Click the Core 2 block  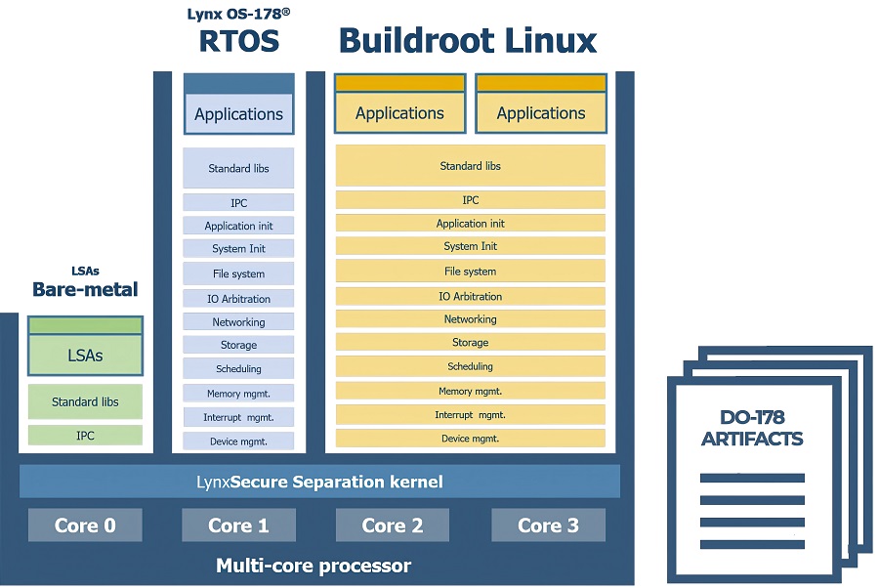click(x=393, y=525)
